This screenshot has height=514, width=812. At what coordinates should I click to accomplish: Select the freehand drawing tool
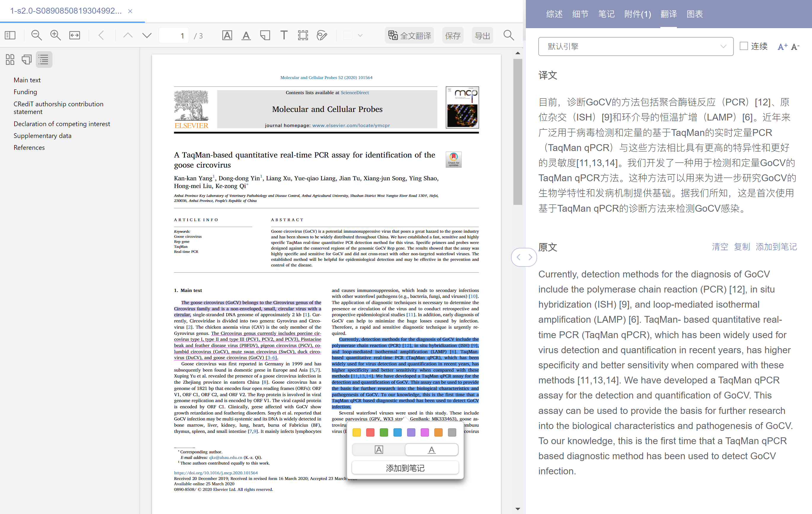(322, 36)
